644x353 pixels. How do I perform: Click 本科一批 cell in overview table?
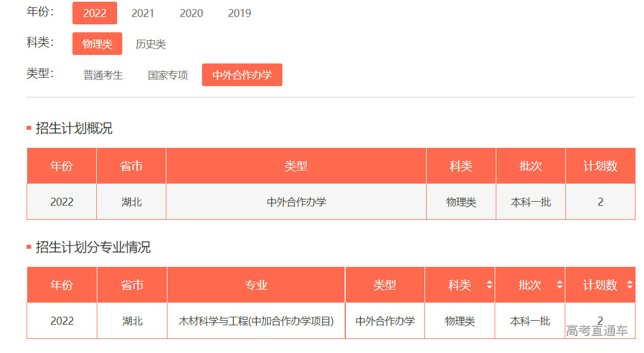click(531, 202)
